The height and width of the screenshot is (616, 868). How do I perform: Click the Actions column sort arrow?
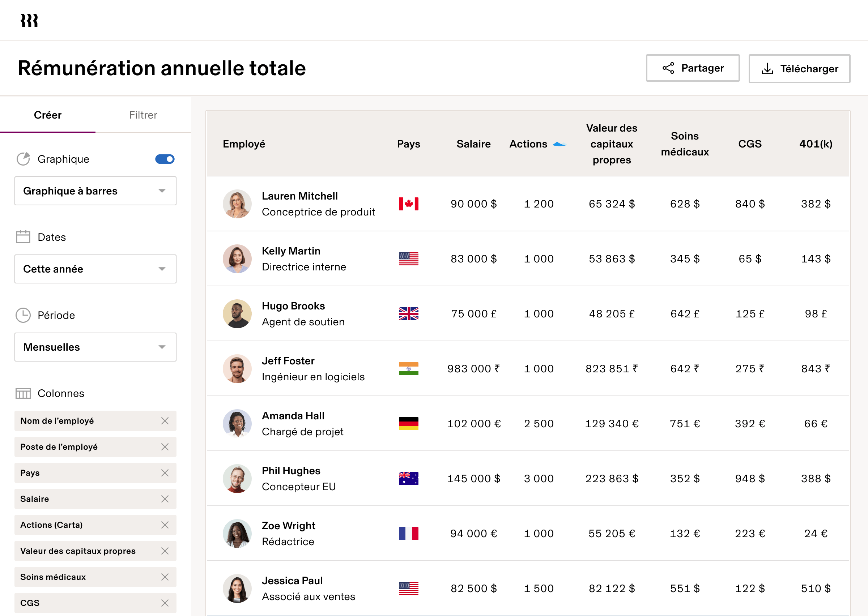pyautogui.click(x=559, y=144)
